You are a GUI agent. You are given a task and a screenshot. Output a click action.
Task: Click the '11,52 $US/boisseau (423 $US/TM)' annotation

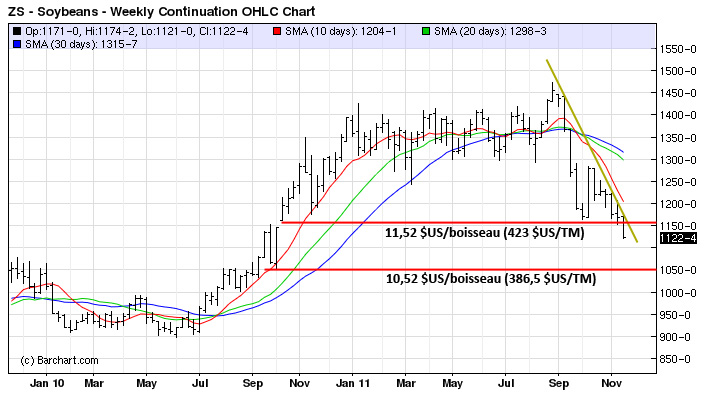coord(484,233)
